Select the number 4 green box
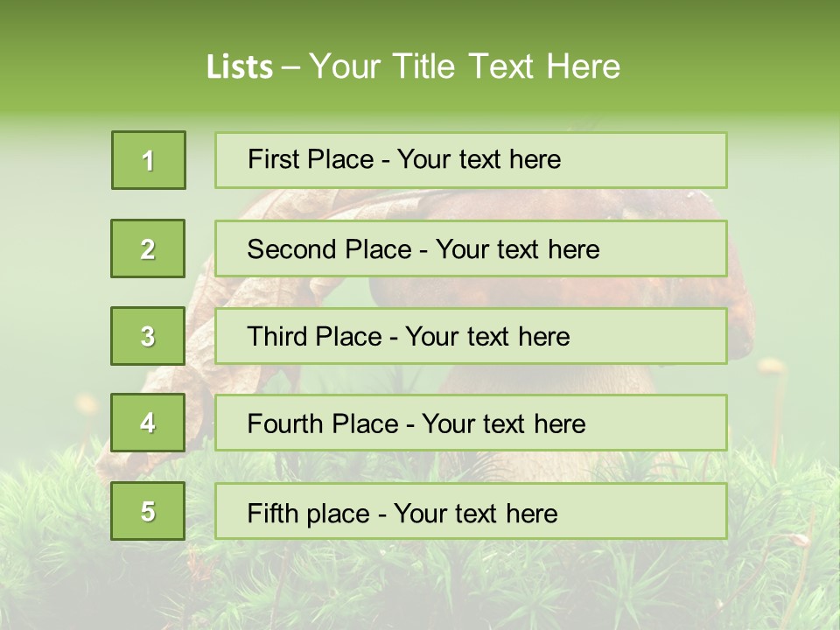 [x=148, y=423]
